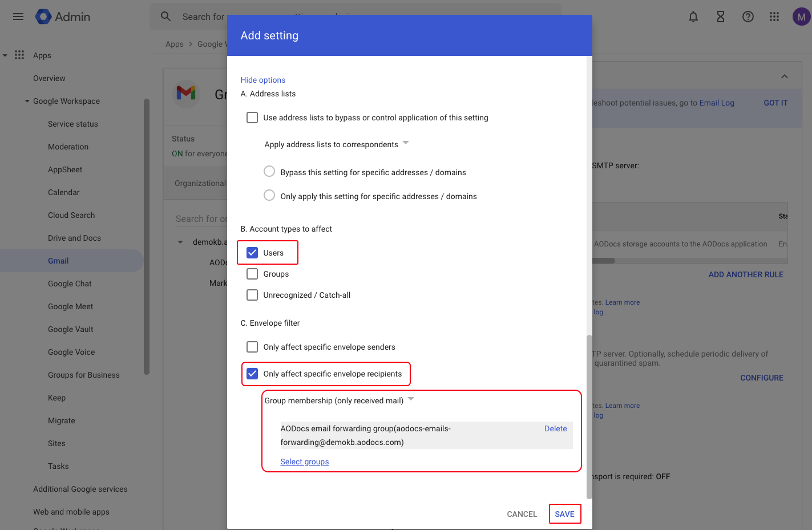Open Apply address lists to correspondents dropdown

(x=337, y=144)
